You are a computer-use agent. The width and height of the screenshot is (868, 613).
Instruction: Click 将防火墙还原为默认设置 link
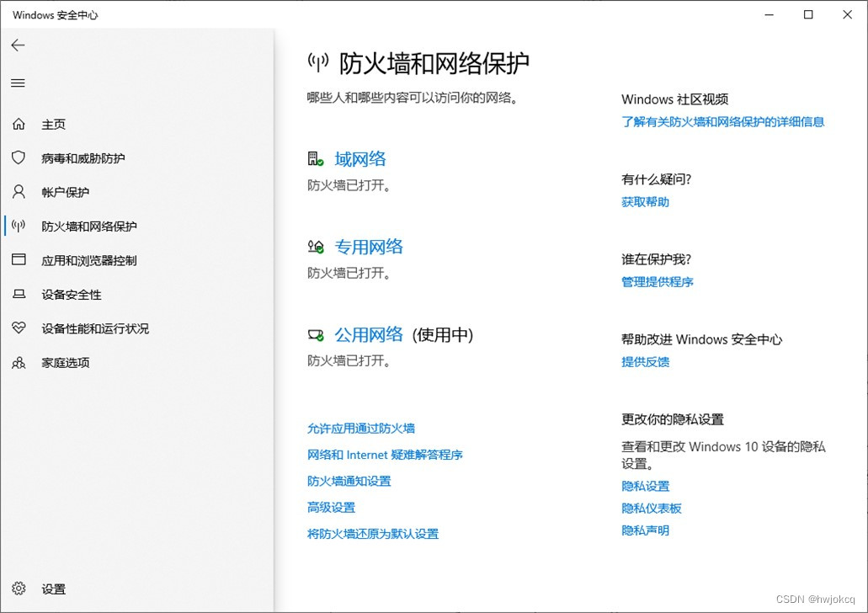[x=373, y=534]
